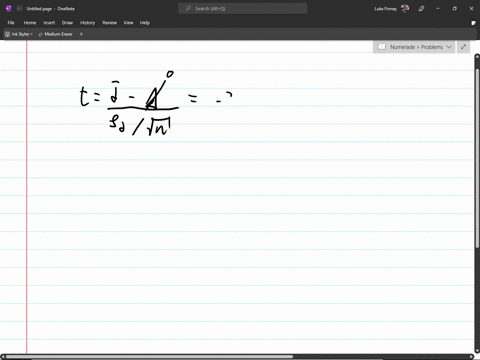480x360 pixels.
Task: Open the Luke Finney account profile picture
Action: pos(405,9)
